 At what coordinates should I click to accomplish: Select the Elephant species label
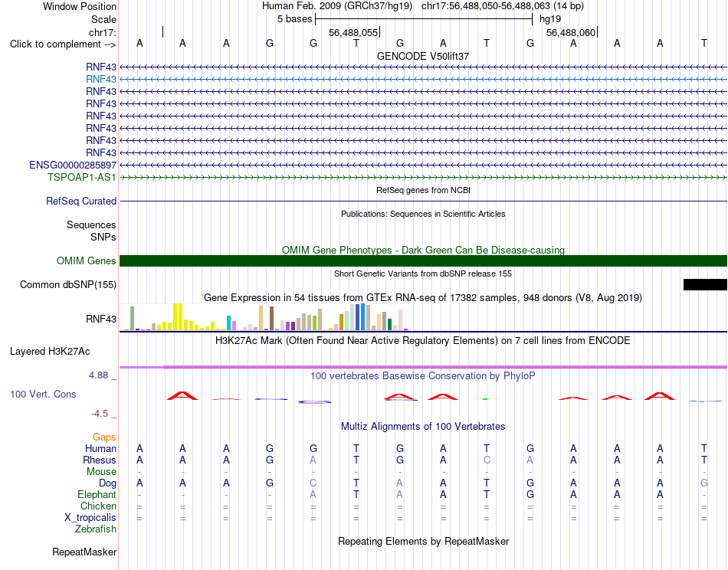coord(97,494)
